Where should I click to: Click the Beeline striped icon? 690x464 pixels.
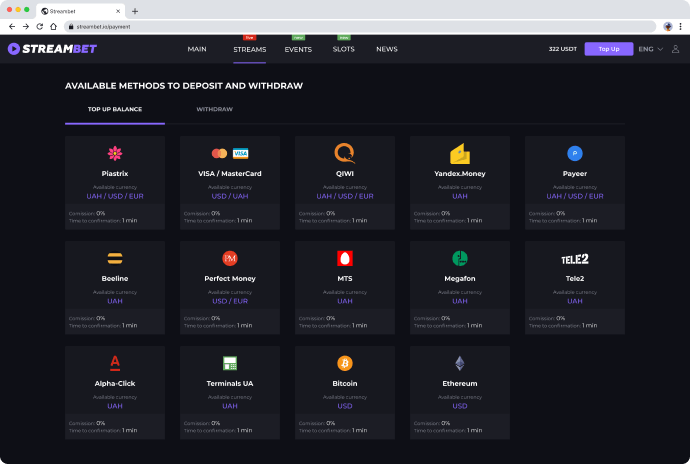click(115, 258)
